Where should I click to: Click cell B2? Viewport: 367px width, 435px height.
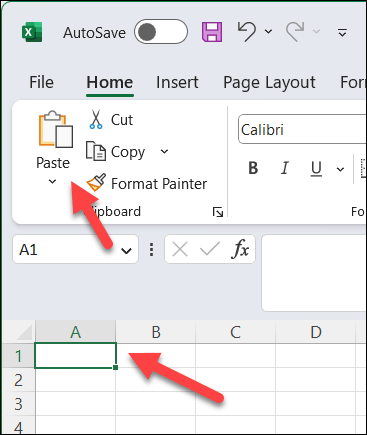coord(156,380)
